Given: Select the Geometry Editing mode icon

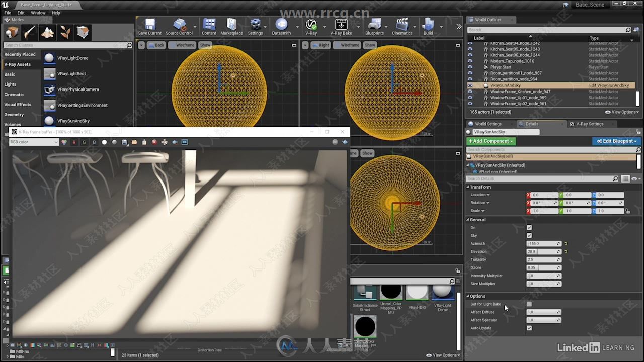Looking at the screenshot, I should coord(83,32).
